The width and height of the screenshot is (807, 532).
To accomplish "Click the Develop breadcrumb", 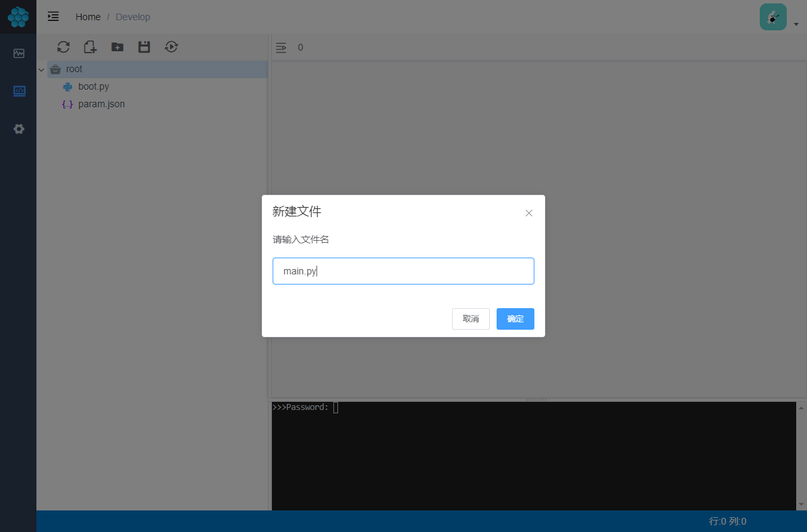I will [x=133, y=17].
